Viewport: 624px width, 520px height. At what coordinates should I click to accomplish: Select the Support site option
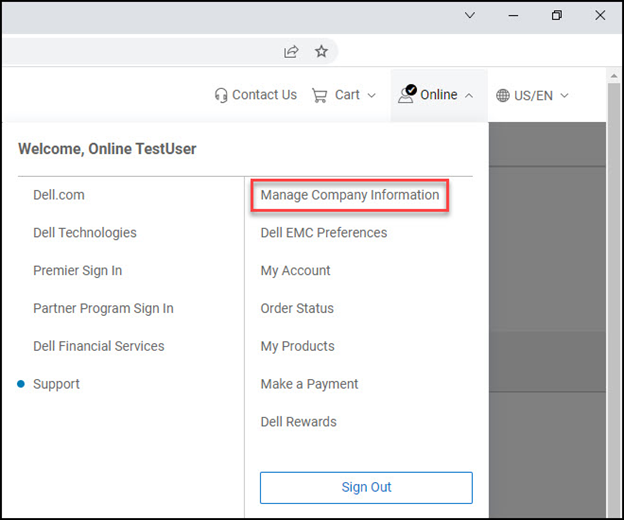coord(56,384)
